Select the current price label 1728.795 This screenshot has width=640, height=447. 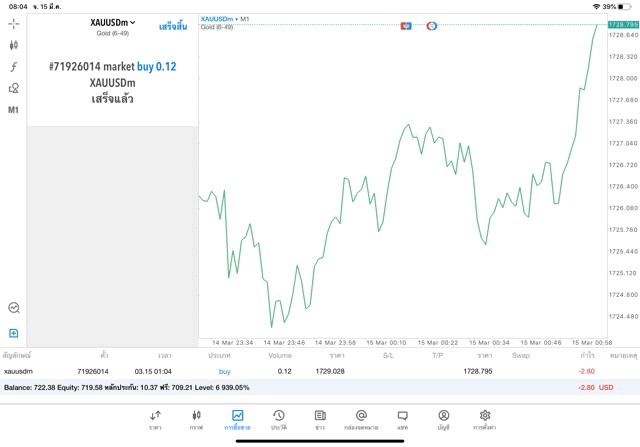tap(623, 24)
